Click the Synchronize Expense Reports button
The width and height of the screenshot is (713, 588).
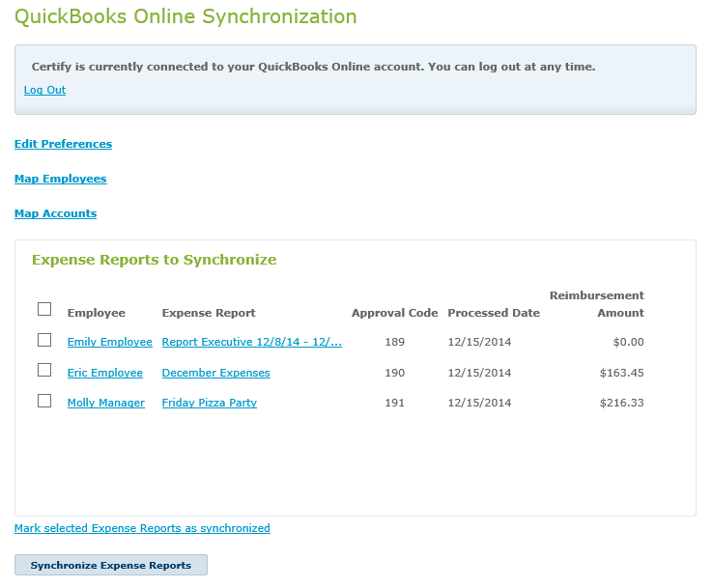[111, 565]
